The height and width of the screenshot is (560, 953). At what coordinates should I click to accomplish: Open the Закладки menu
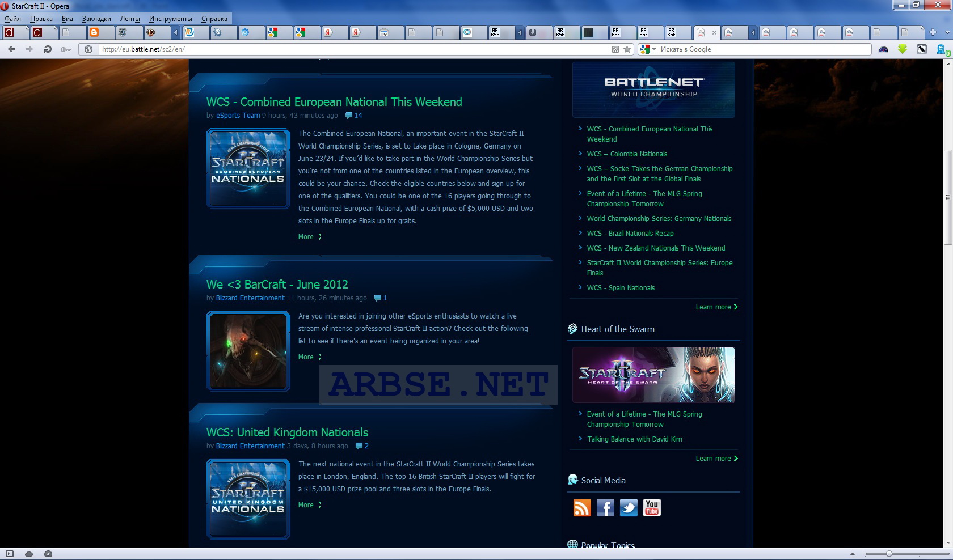tap(96, 19)
